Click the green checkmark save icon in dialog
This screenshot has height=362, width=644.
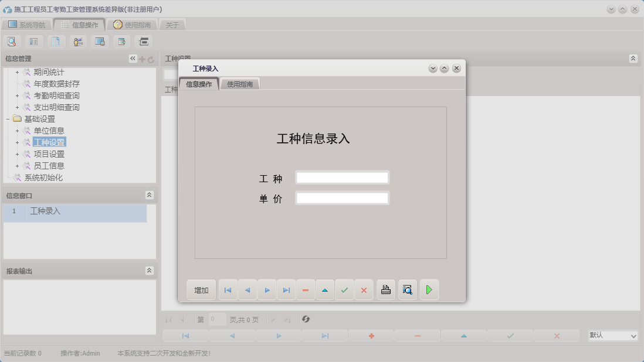pos(344,290)
